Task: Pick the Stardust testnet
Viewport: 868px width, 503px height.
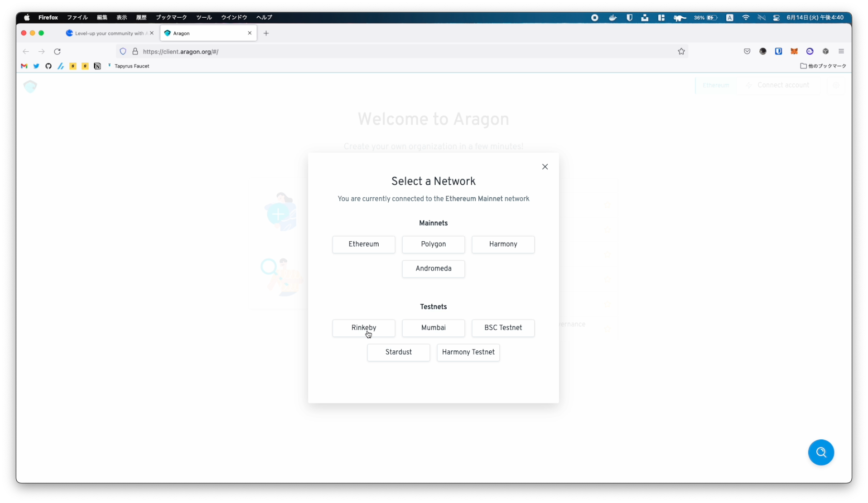Action: click(398, 352)
